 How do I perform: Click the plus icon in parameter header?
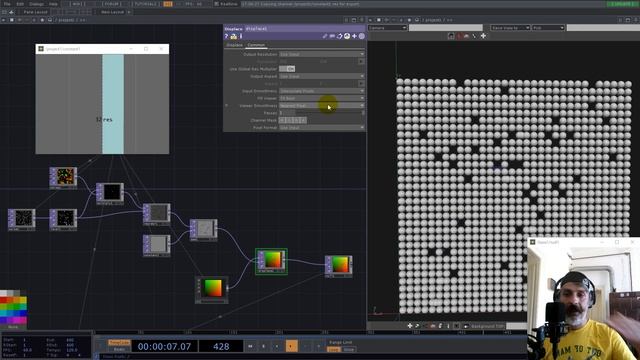[354, 36]
